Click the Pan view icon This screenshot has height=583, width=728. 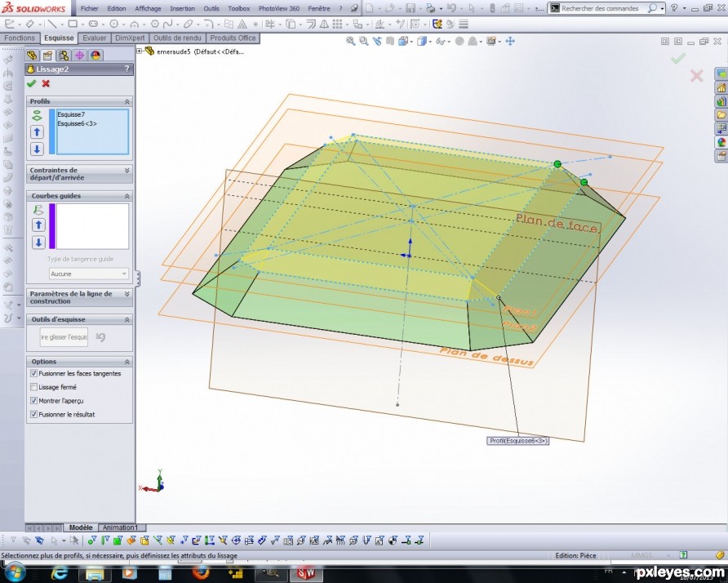pos(510,42)
